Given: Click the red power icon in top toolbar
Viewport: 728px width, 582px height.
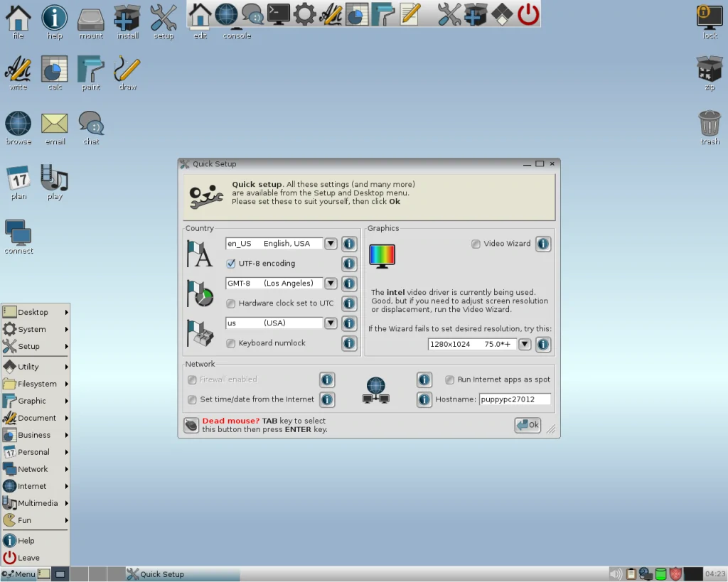Looking at the screenshot, I should pos(528,14).
